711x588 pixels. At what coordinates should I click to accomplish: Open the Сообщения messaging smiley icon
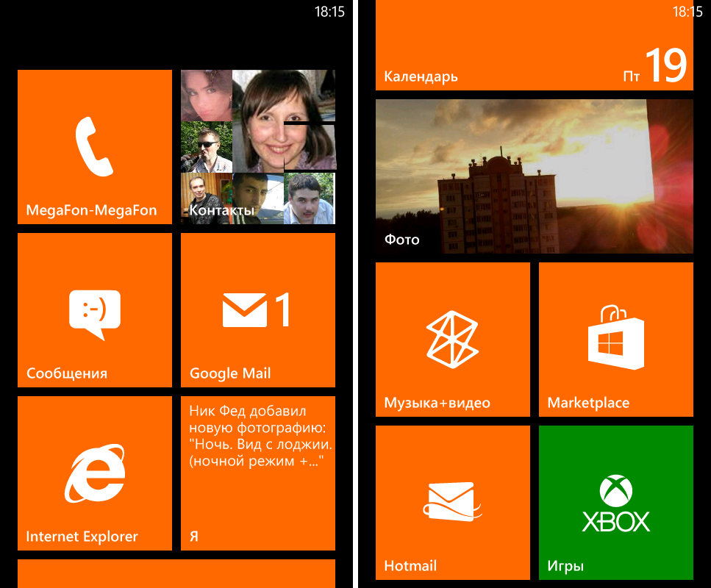point(95,315)
